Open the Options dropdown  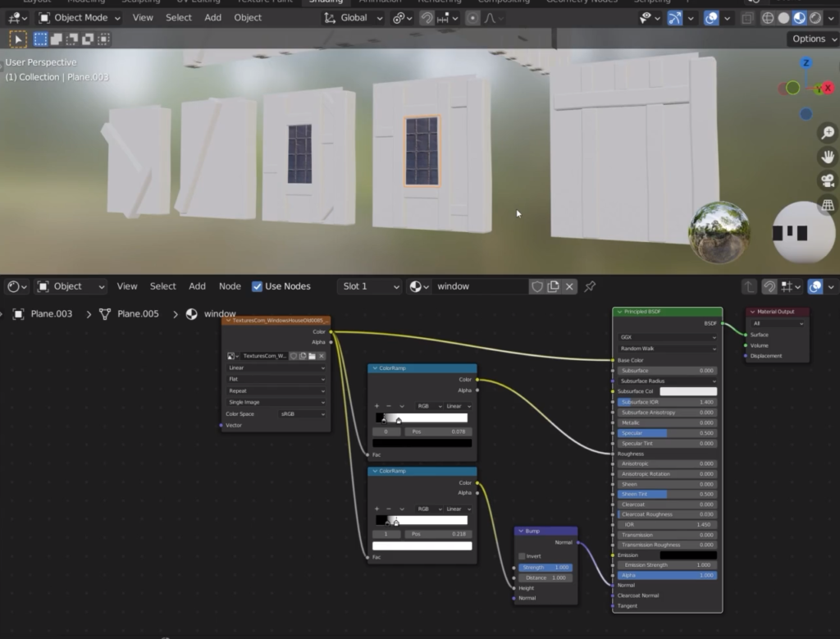pos(813,39)
